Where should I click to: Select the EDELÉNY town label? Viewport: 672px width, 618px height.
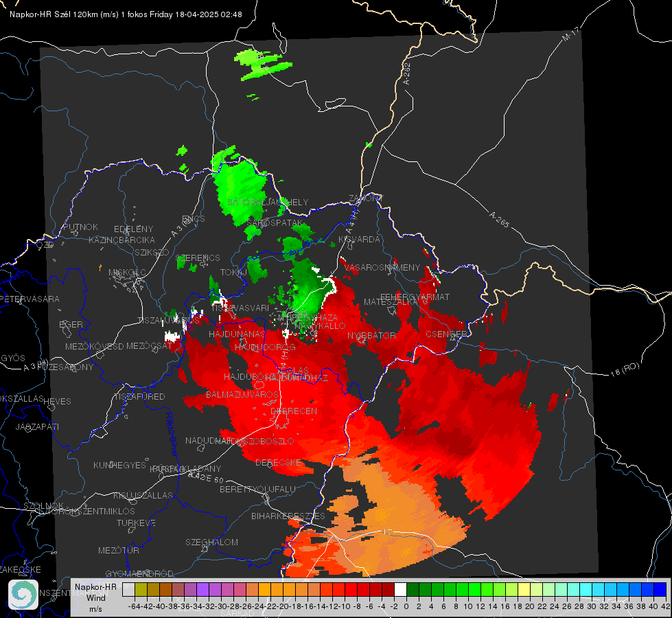click(x=133, y=229)
